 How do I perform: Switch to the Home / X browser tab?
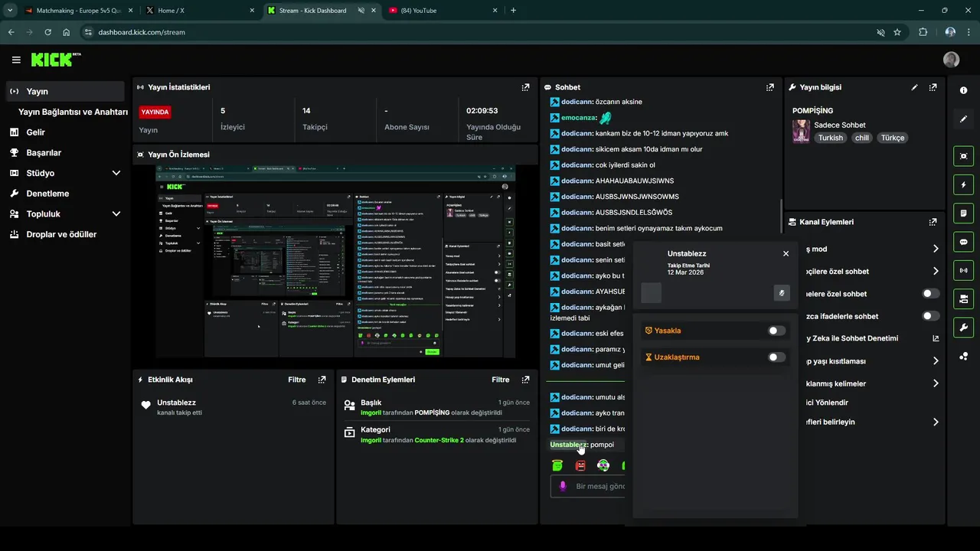click(199, 11)
